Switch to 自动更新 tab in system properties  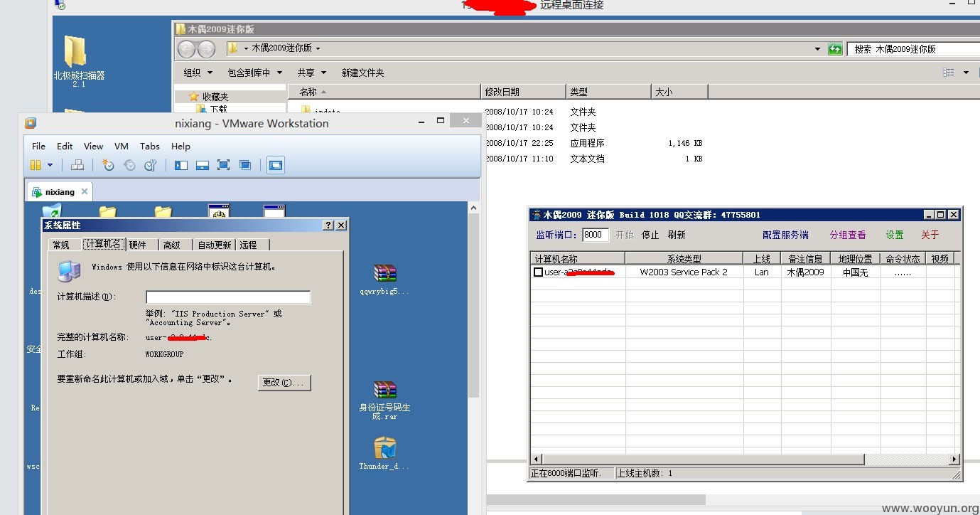[x=215, y=245]
